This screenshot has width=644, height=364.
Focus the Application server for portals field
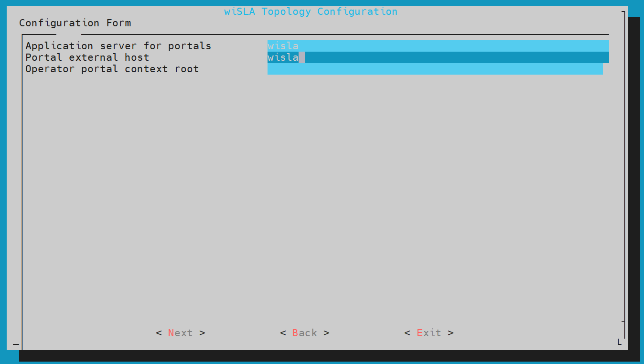tap(438, 46)
